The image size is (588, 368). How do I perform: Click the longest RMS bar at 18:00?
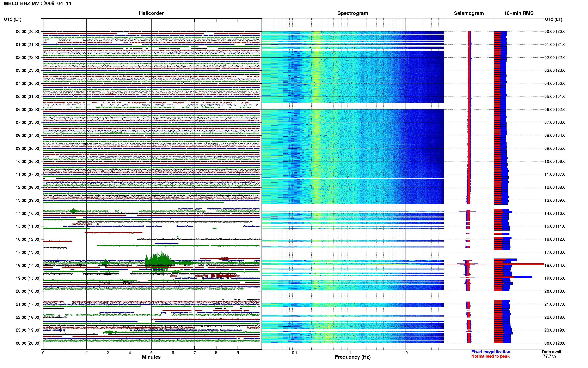point(519,264)
